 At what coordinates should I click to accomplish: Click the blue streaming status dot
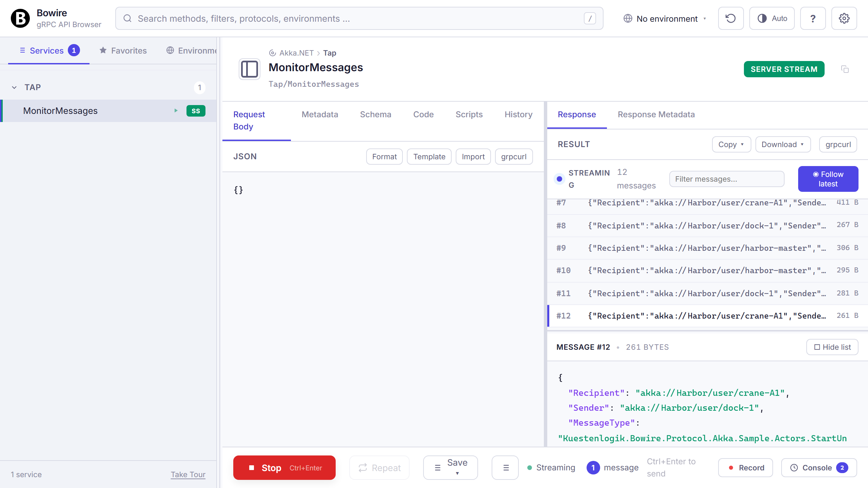(559, 179)
